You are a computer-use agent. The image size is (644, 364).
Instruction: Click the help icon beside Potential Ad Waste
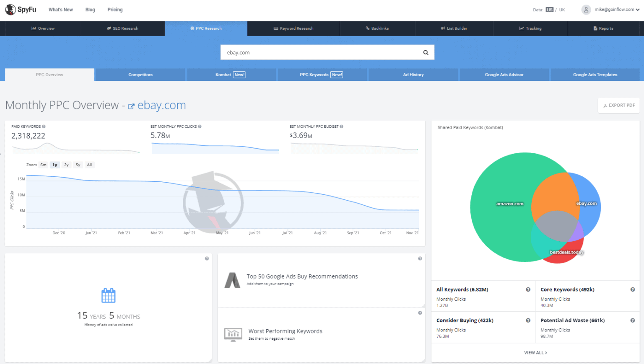pos(633,320)
